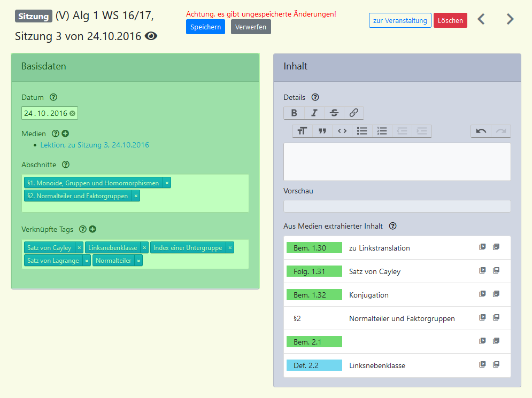Image resolution: width=532 pixels, height=398 pixels.
Task: Click the strikethrough formatting icon
Action: (x=334, y=113)
